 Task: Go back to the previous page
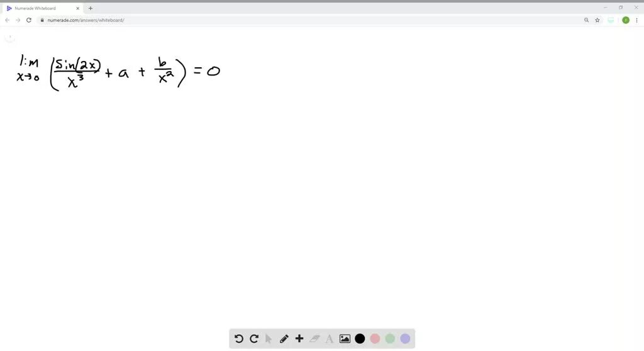click(8, 20)
